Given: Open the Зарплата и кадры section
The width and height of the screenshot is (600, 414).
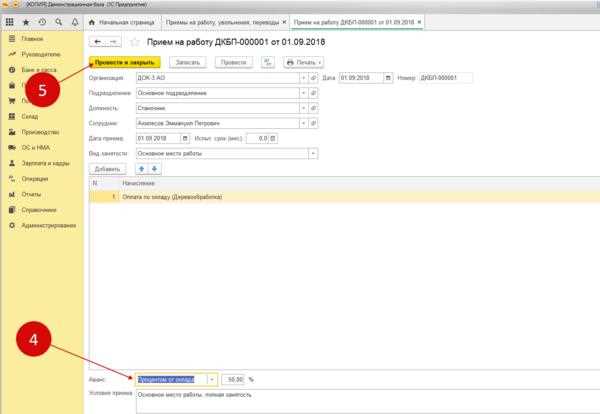Looking at the screenshot, I should pos(46,163).
